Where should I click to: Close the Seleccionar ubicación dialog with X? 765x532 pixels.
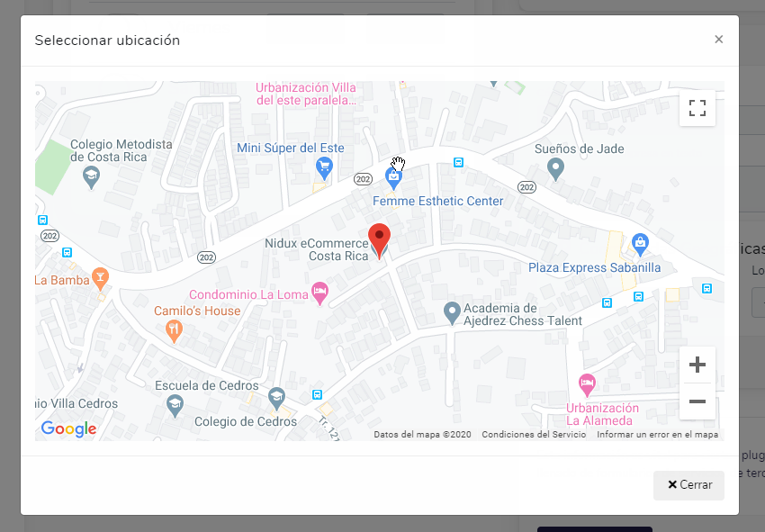[x=719, y=40]
